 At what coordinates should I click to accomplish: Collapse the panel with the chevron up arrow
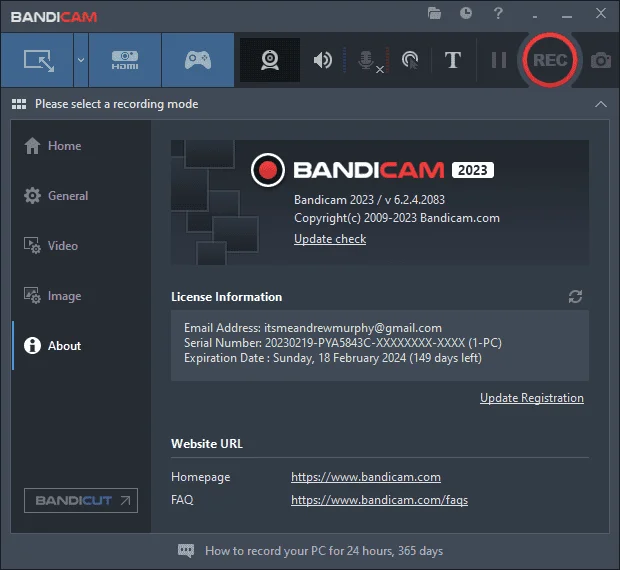point(601,104)
